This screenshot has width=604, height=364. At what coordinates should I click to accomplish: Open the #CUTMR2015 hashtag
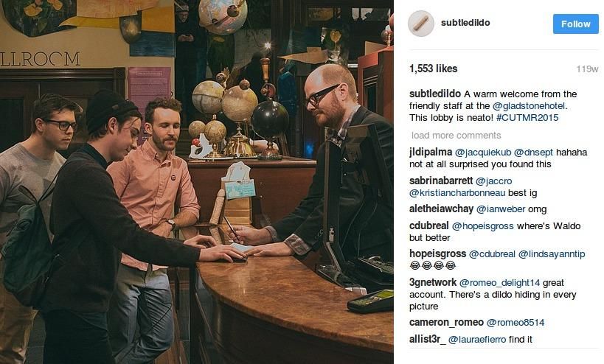click(x=527, y=118)
